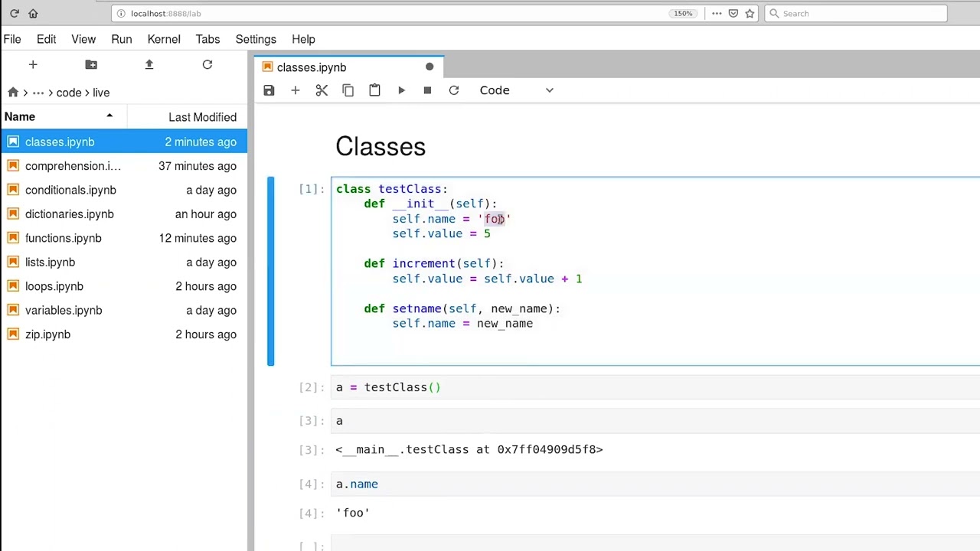
Task: Click the 150% zoom indicator
Action: 683,13
